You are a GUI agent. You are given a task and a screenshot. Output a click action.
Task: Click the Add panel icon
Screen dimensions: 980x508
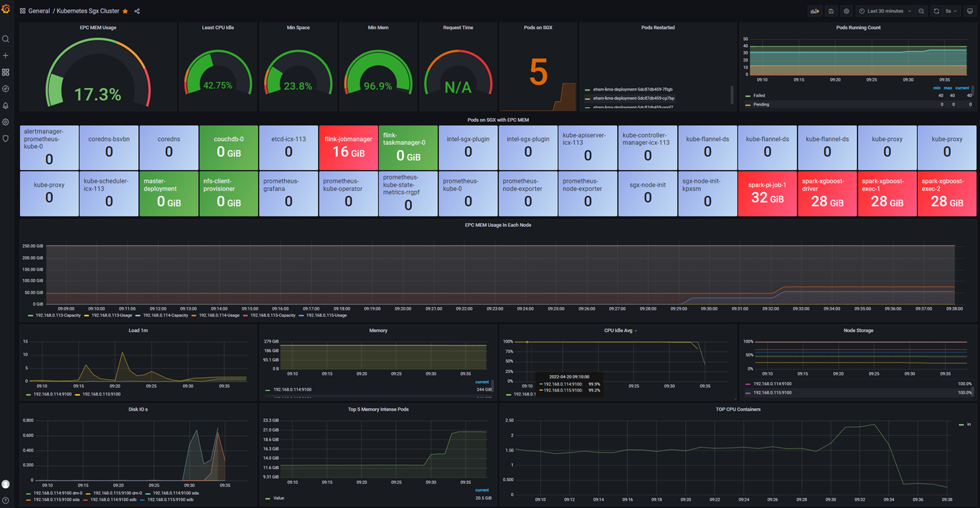[x=815, y=11]
